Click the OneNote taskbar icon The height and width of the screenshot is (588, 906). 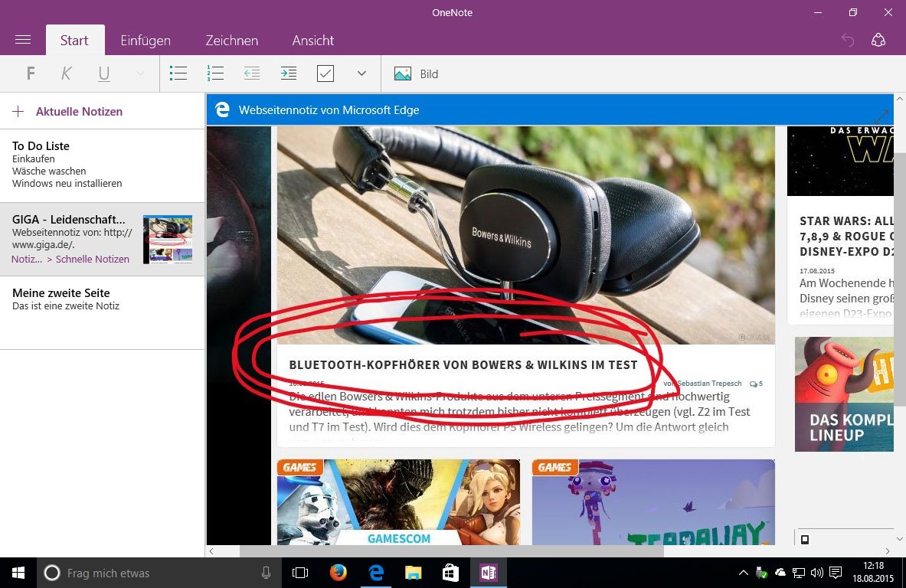(x=489, y=573)
